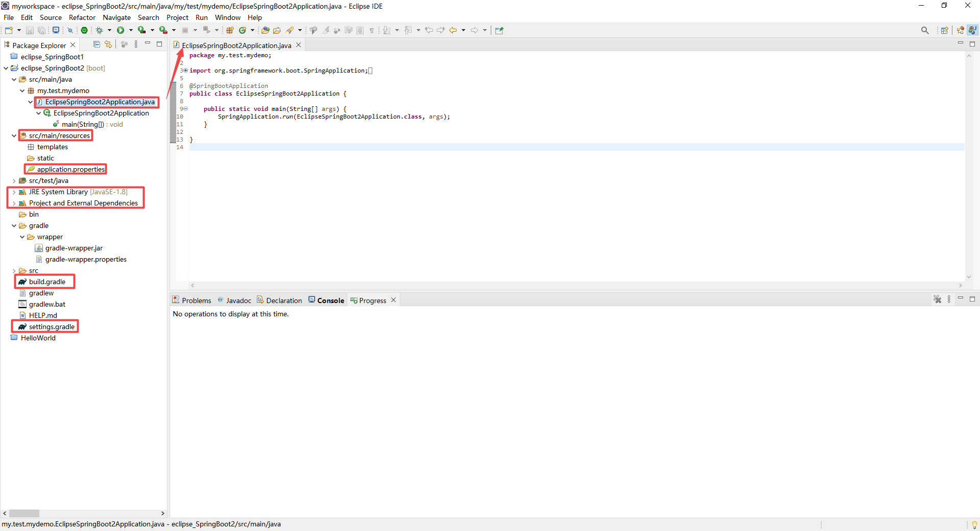Viewport: 980px width, 531px height.
Task: Click the Package Explorer horizontal scrollbar thumb
Action: (24, 513)
